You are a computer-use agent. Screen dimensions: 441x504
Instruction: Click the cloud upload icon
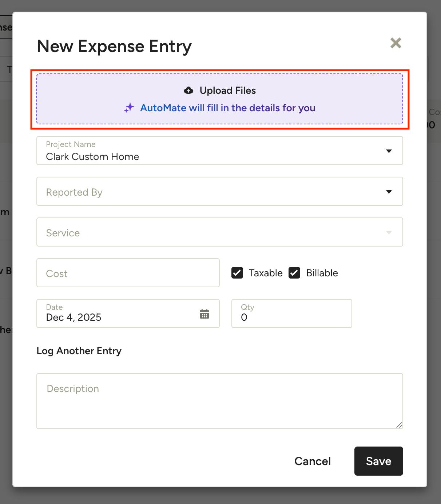tap(188, 91)
